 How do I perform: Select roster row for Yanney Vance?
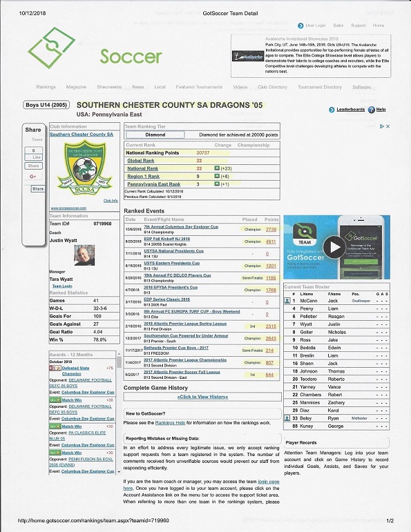[x=336, y=387]
